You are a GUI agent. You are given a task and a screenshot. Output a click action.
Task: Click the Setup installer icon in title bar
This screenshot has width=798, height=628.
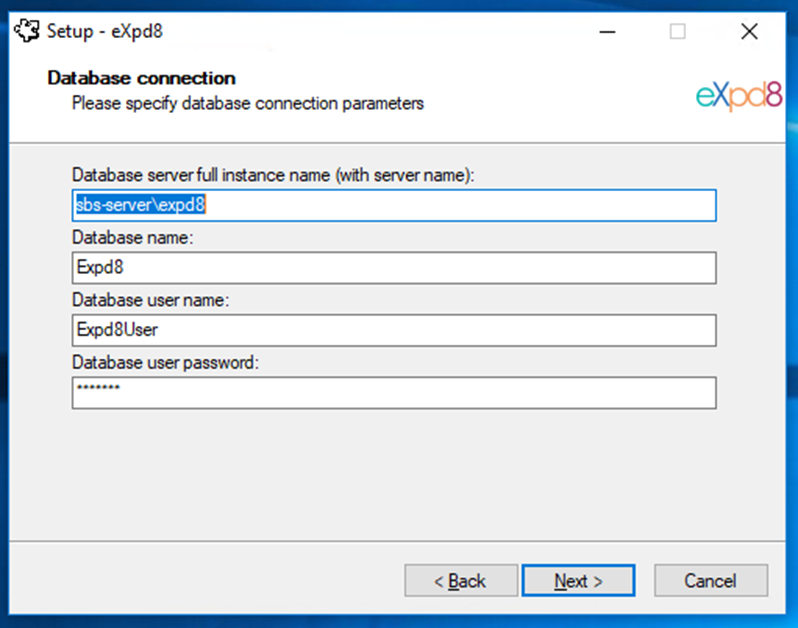(26, 31)
